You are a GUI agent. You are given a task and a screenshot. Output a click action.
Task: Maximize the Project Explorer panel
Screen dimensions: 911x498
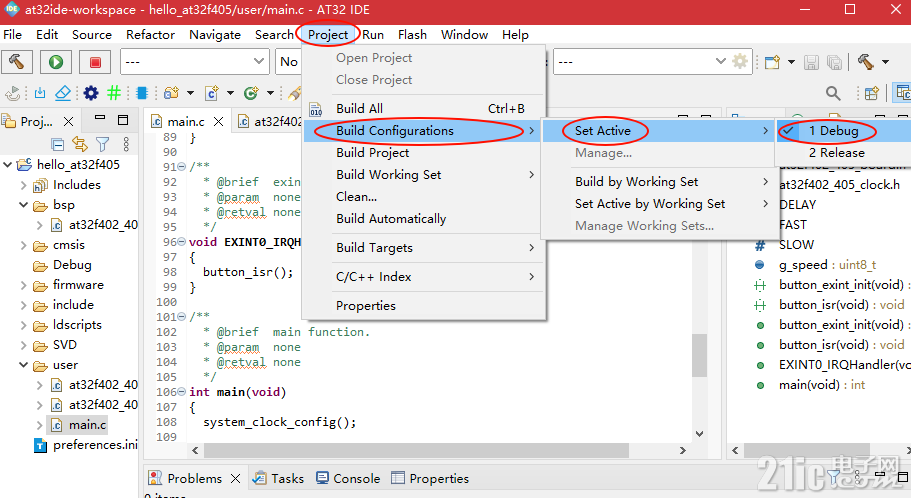123,120
